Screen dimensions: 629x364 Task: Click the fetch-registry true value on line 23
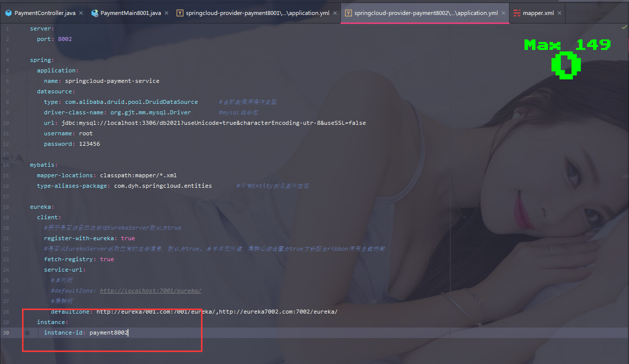pyautogui.click(x=106, y=259)
